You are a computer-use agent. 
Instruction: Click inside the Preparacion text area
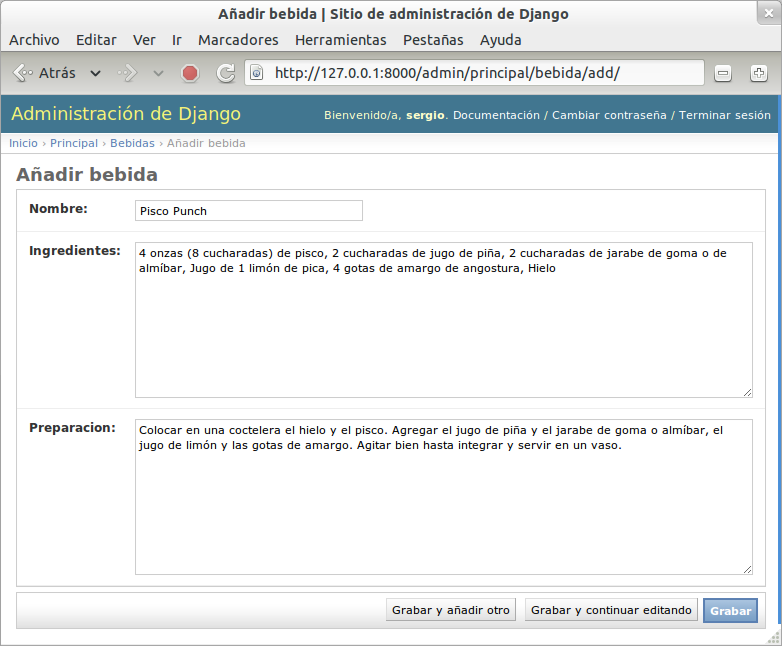pos(443,497)
